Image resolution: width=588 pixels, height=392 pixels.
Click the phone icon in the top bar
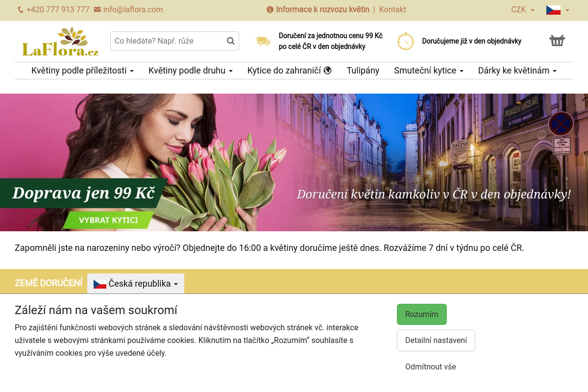(x=20, y=9)
